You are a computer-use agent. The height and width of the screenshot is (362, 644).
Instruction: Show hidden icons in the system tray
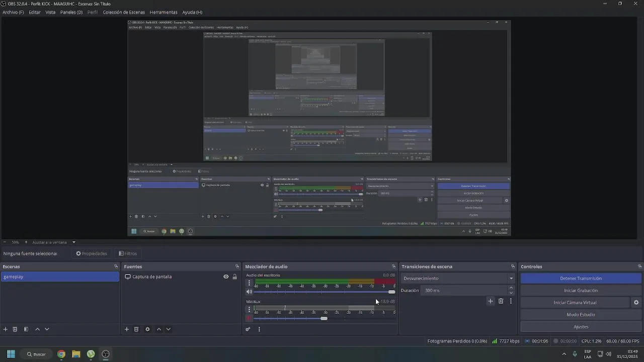(564, 354)
